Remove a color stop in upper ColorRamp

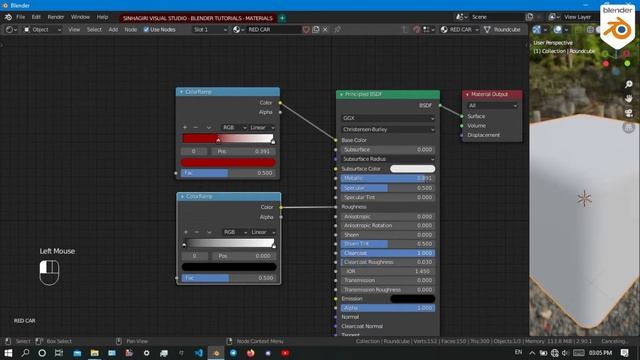tap(196, 127)
